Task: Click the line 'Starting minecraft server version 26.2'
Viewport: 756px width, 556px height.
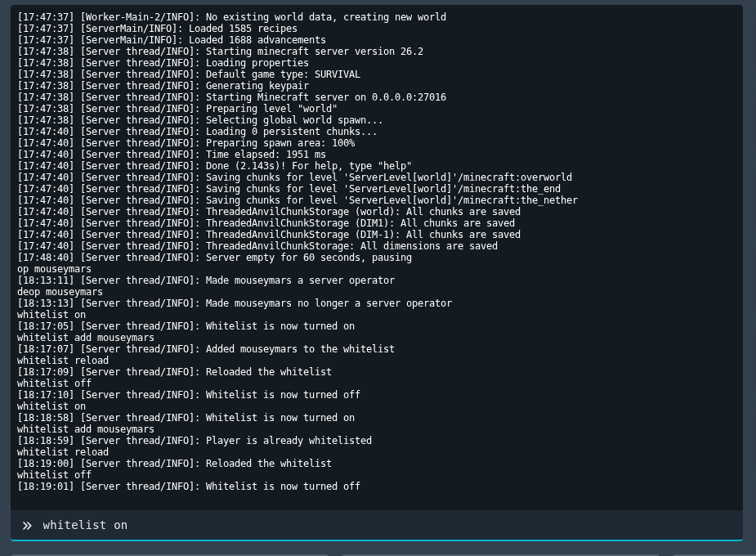Action: (221, 52)
